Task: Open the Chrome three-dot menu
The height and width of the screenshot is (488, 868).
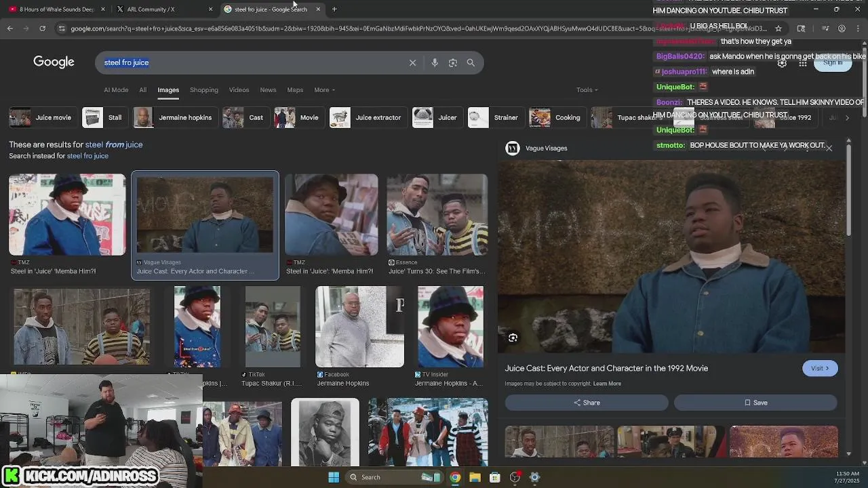Action: pyautogui.click(x=859, y=28)
